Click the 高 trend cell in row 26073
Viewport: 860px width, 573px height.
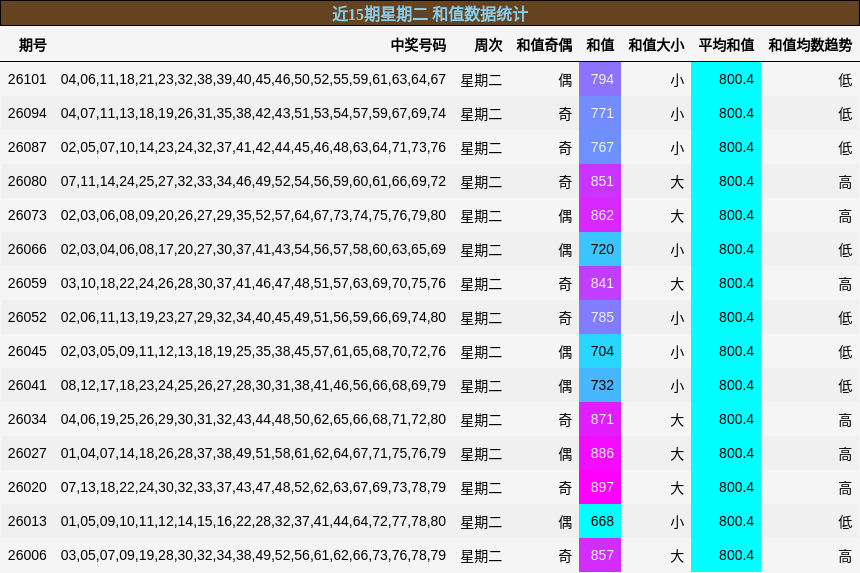(x=845, y=216)
